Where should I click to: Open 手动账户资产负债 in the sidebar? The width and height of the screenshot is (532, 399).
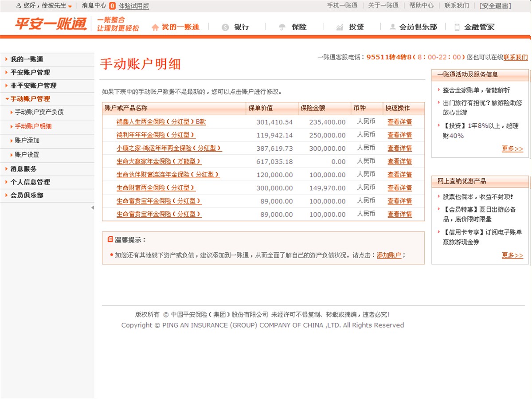point(39,112)
